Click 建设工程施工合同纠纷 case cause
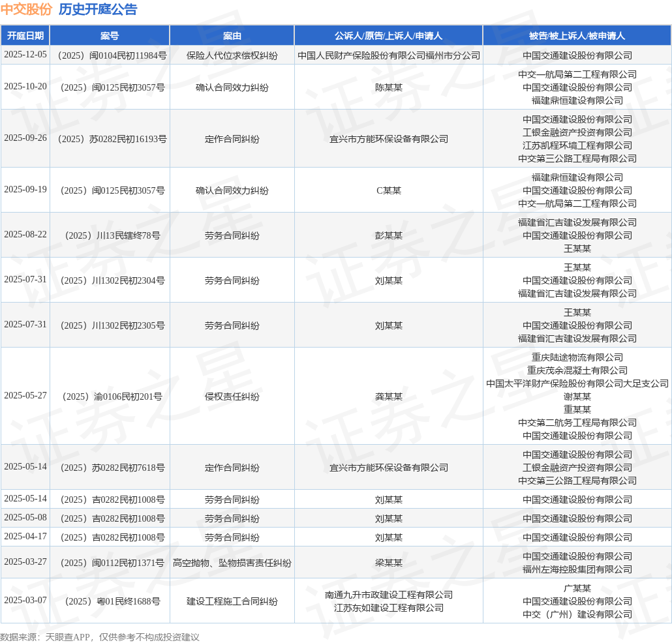 pos(232,601)
